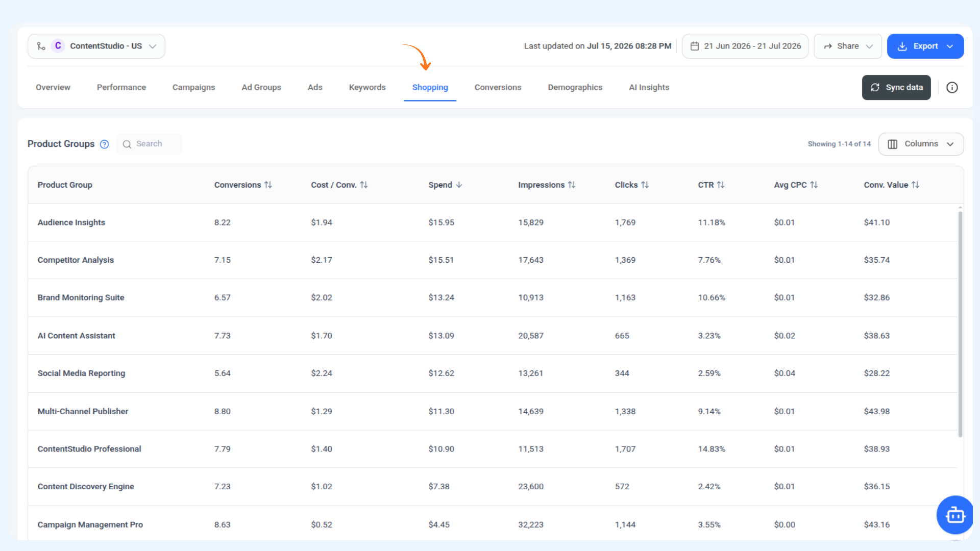Click the Sync data button
Image resolution: width=980 pixels, height=551 pixels.
[x=896, y=87]
